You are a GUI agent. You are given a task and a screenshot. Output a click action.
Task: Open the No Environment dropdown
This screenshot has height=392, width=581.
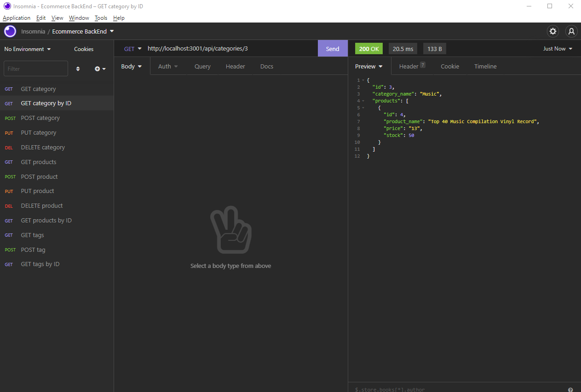coord(27,49)
